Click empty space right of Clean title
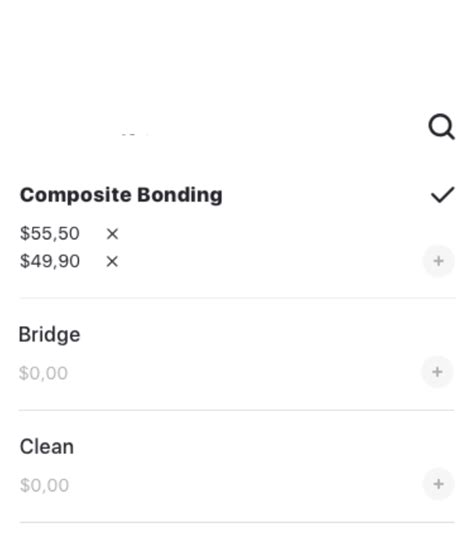The image size is (474, 541). pos(264,446)
